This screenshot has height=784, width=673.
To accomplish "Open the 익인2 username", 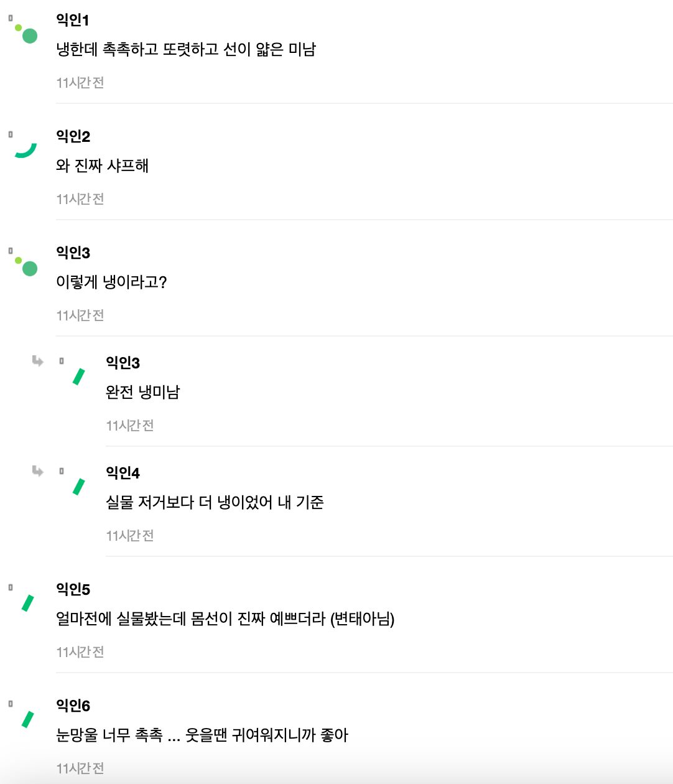I will click(x=73, y=137).
